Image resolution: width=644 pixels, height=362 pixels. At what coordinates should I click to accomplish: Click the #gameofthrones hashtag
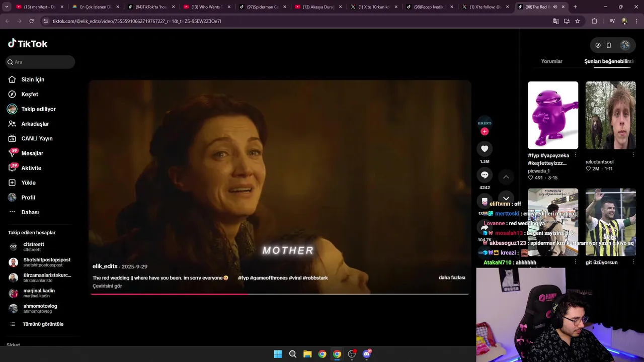pos(269,278)
